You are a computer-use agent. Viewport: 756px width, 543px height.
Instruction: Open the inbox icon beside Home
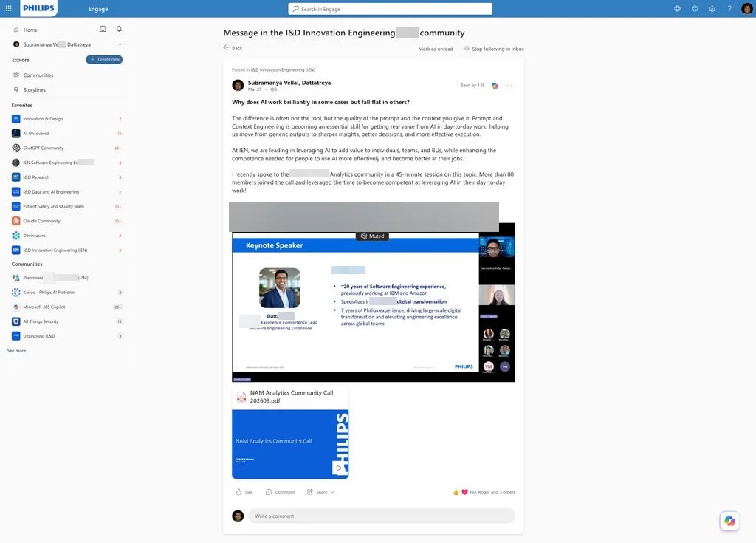(103, 29)
